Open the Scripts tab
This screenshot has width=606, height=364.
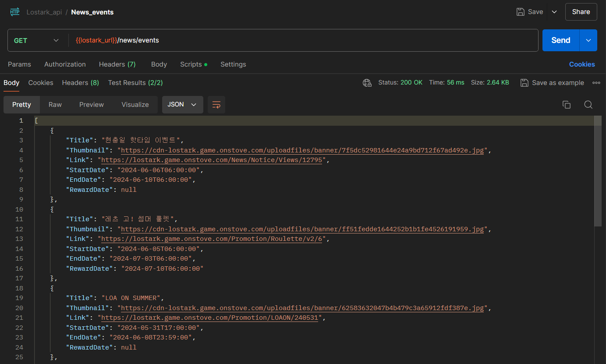click(194, 64)
